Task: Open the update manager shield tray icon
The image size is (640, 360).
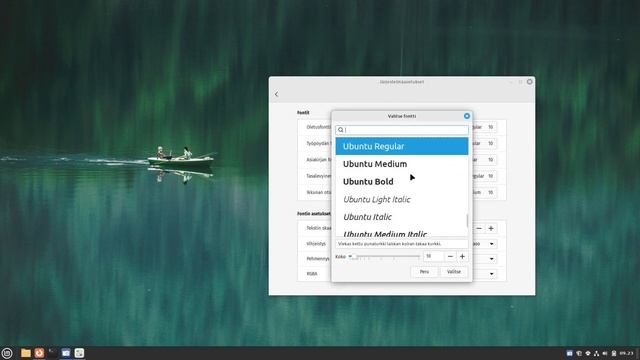Action: click(x=579, y=353)
